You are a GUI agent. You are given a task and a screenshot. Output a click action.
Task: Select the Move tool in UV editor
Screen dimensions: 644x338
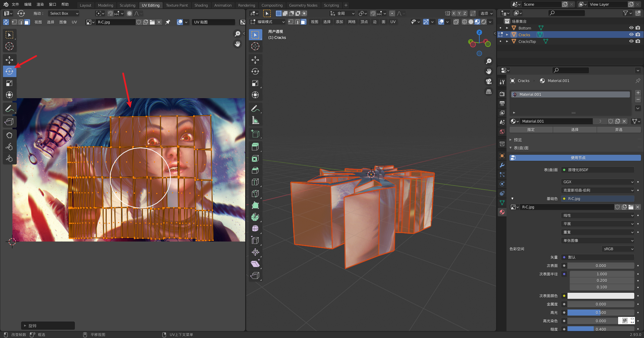(x=9, y=60)
